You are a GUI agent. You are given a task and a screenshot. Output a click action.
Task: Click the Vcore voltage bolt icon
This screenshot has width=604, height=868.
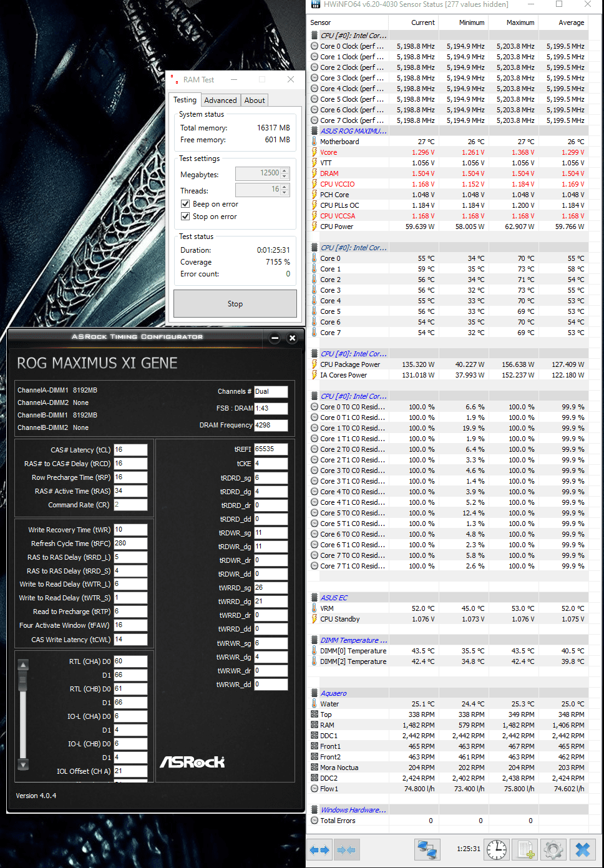(314, 152)
